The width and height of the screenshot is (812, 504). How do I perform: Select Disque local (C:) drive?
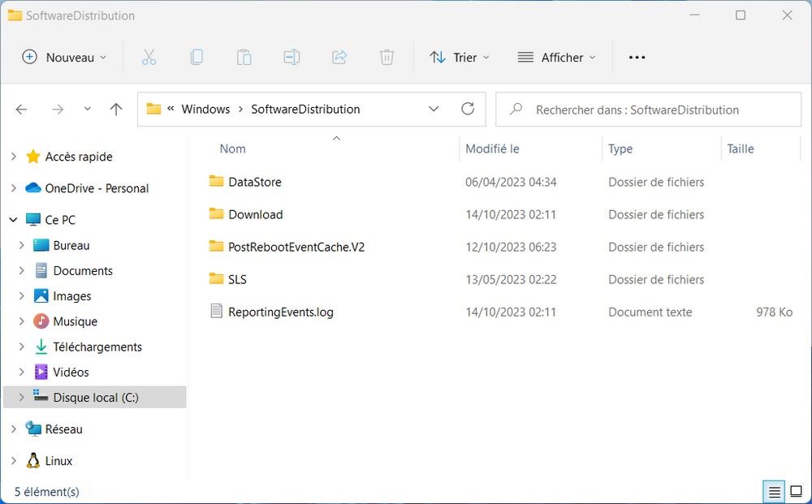[x=96, y=398]
